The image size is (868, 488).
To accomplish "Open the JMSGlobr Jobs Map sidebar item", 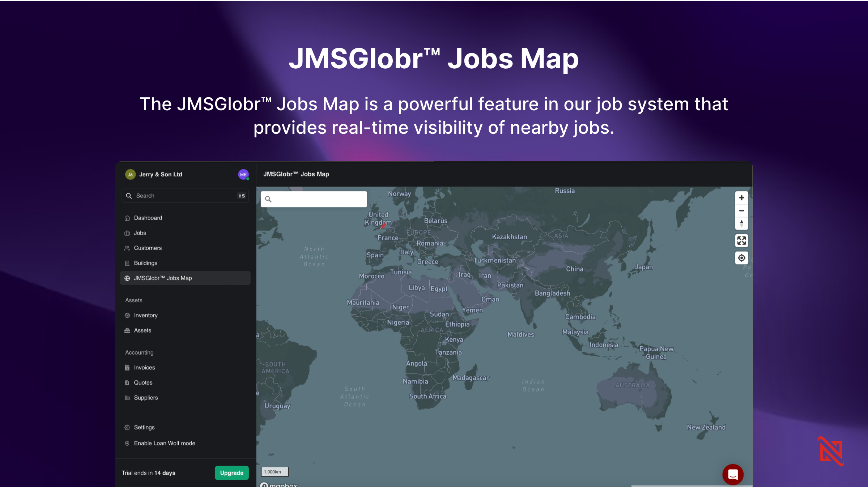I will point(162,278).
